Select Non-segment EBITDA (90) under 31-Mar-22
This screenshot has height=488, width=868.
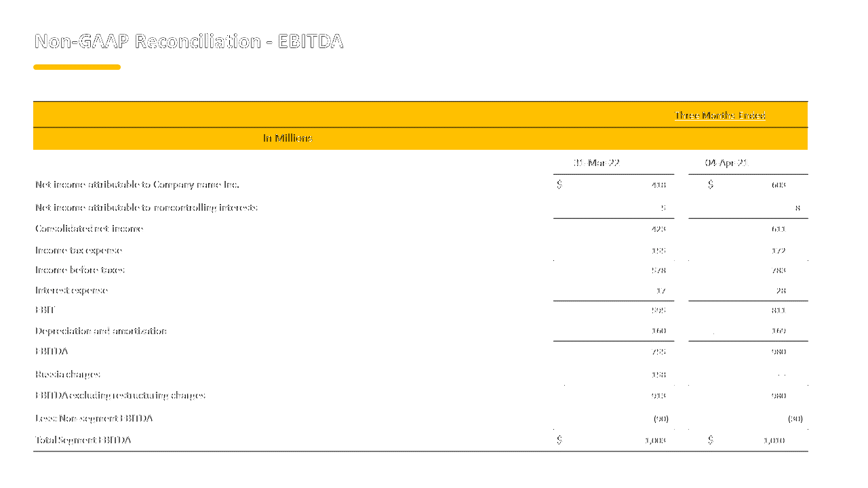[660, 419]
